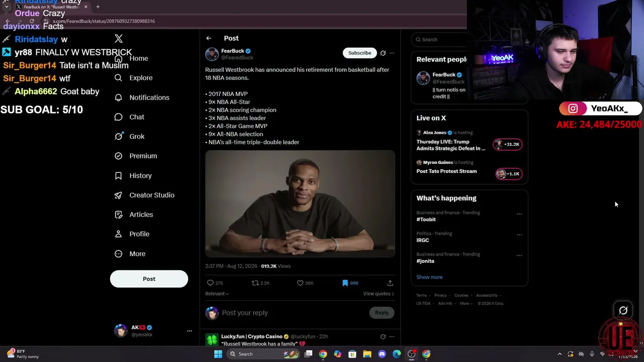Click the Grok icon on Lucky.fun reply
The image size is (644, 362).
pyautogui.click(x=383, y=336)
